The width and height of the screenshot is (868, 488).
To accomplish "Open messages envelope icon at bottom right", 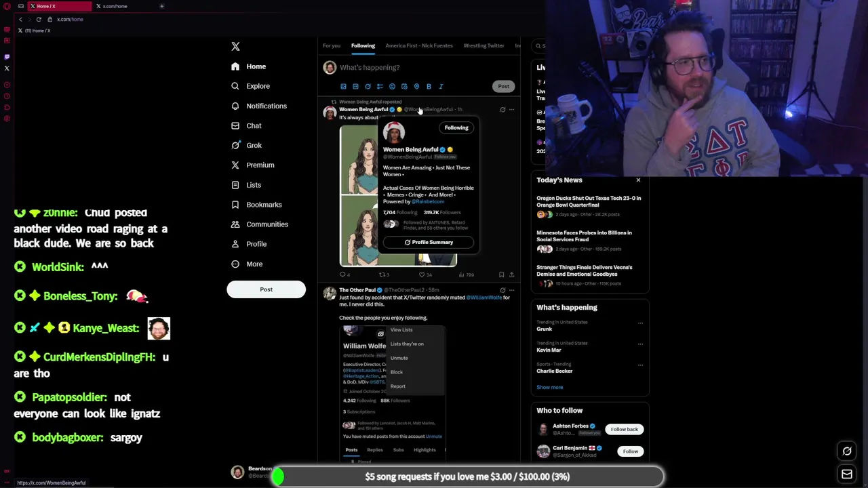I will tap(847, 474).
